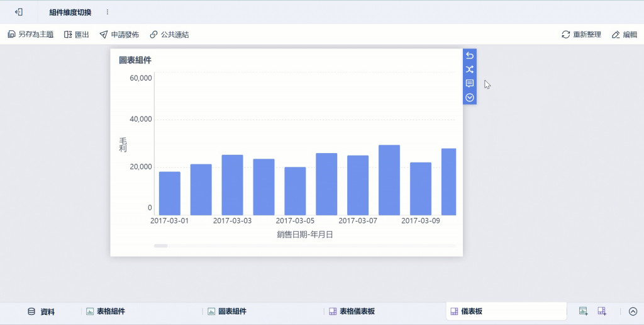The height and width of the screenshot is (325, 644).
Task: Click the 組件維度切換 title
Action: (70, 13)
